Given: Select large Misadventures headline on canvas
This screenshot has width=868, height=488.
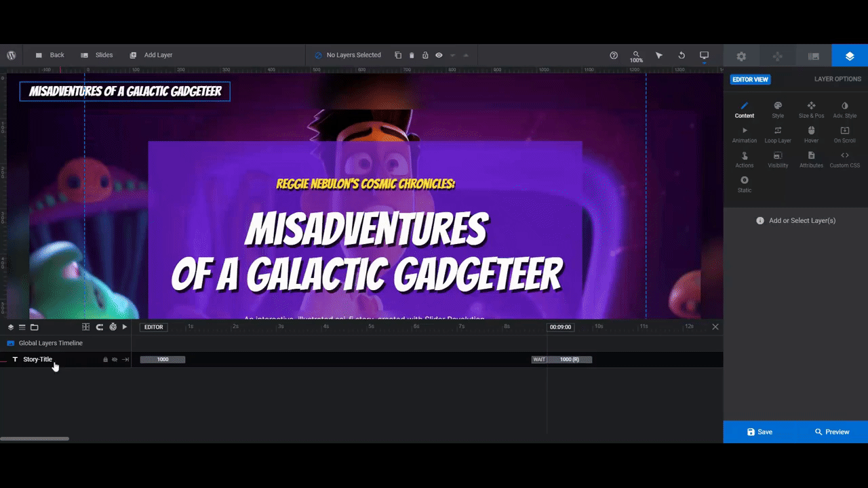Looking at the screenshot, I should (366, 252).
